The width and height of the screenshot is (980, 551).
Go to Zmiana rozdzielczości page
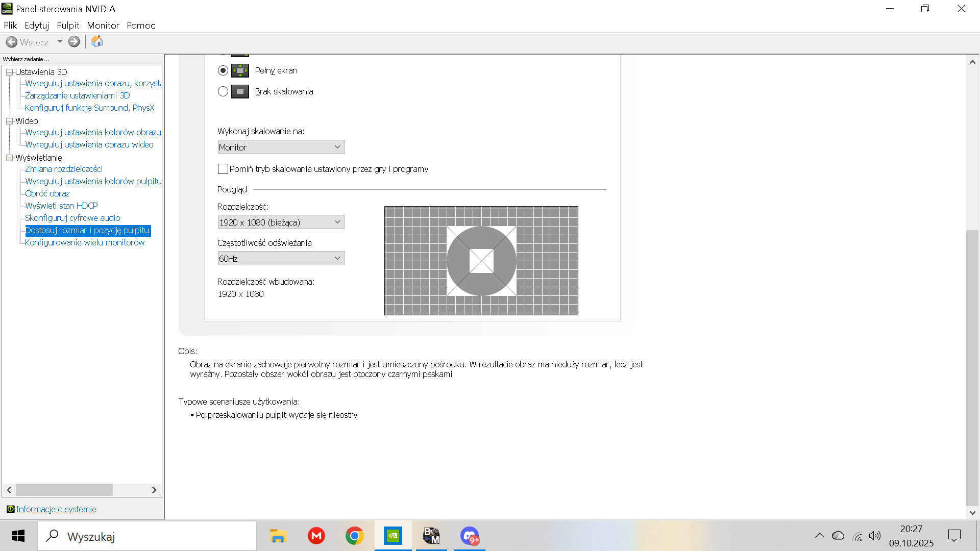pyautogui.click(x=64, y=169)
